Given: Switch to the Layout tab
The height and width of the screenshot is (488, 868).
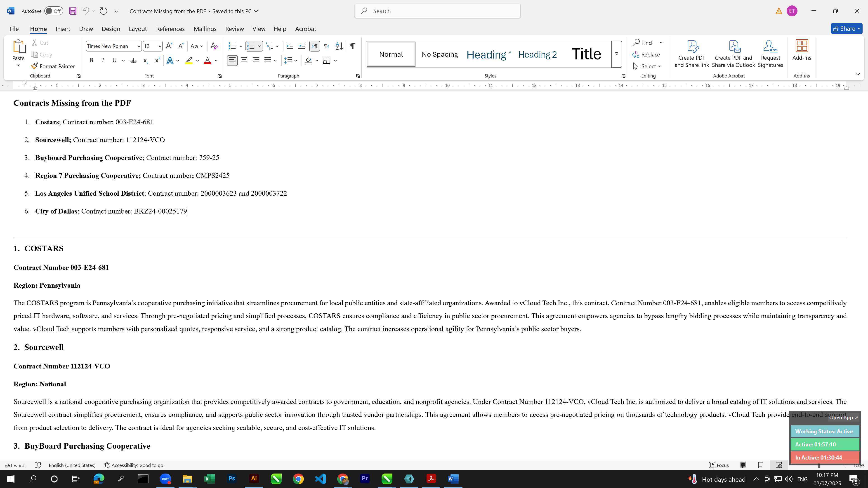Looking at the screenshot, I should [x=138, y=29].
